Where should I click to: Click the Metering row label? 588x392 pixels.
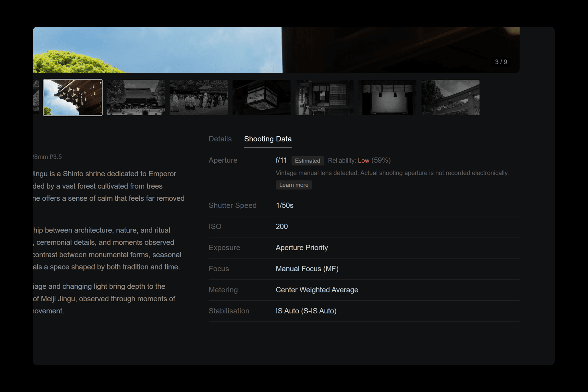(x=223, y=290)
